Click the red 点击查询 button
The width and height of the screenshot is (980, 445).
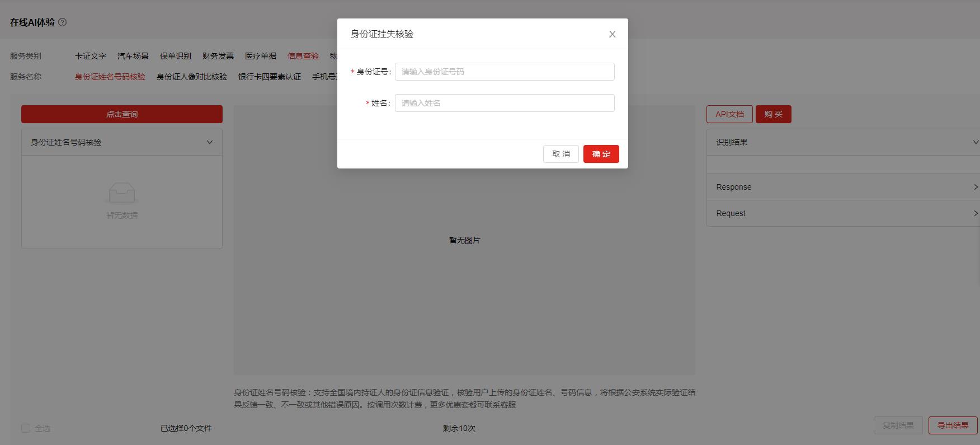pyautogui.click(x=122, y=114)
